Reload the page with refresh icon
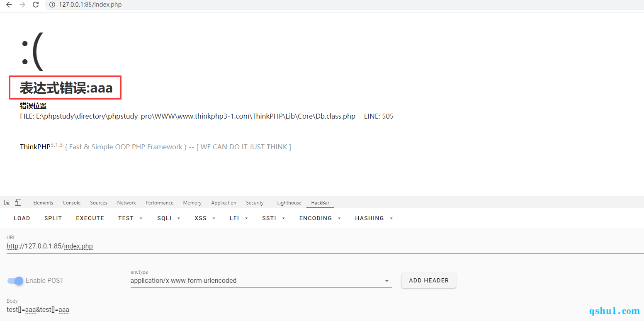Image resolution: width=644 pixels, height=321 pixels. 36,5
